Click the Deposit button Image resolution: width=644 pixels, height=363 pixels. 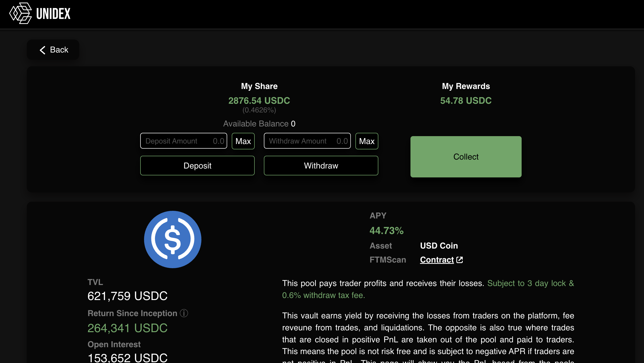pos(197,166)
